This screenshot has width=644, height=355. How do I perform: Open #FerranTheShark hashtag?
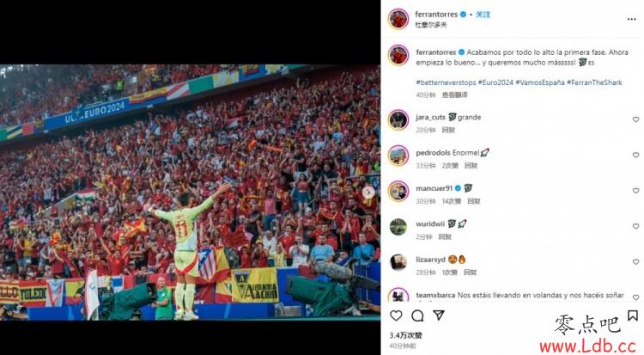[594, 83]
